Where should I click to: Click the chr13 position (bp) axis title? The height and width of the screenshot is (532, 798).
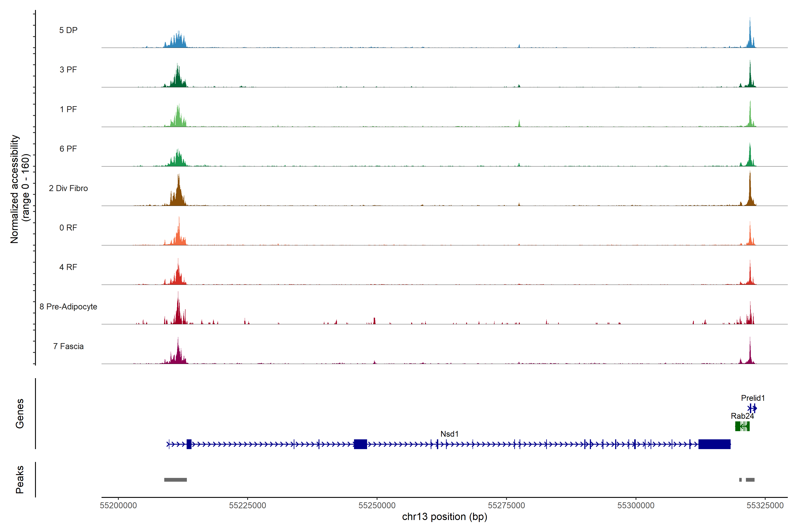444,517
